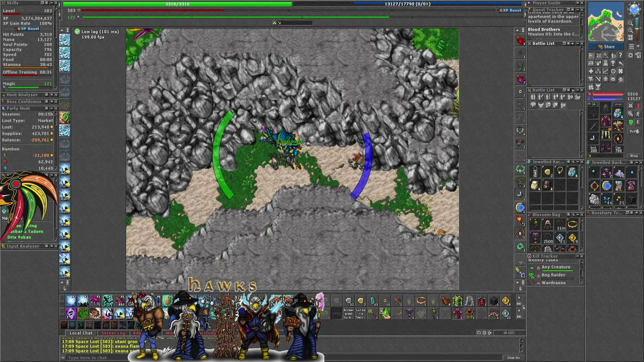Center the minimap on player position
The width and height of the screenshot is (644, 362).
coord(630,37)
